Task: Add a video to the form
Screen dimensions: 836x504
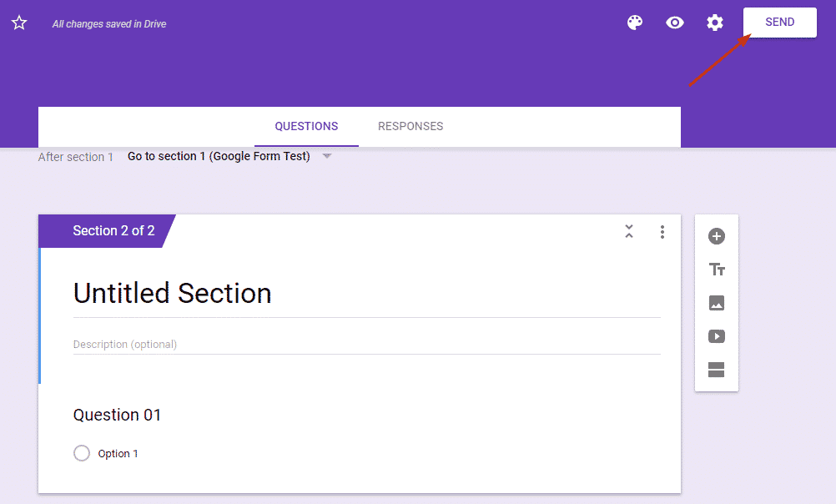Action: click(717, 336)
